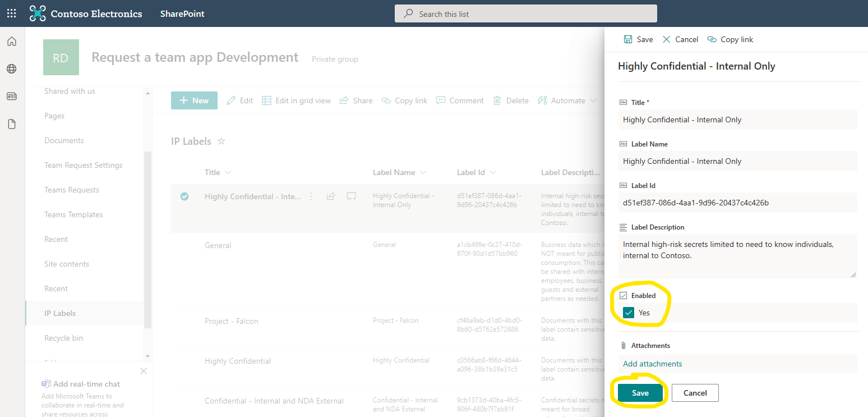The height and width of the screenshot is (417, 868).
Task: Click into the Label Description text area
Action: pyautogui.click(x=738, y=256)
